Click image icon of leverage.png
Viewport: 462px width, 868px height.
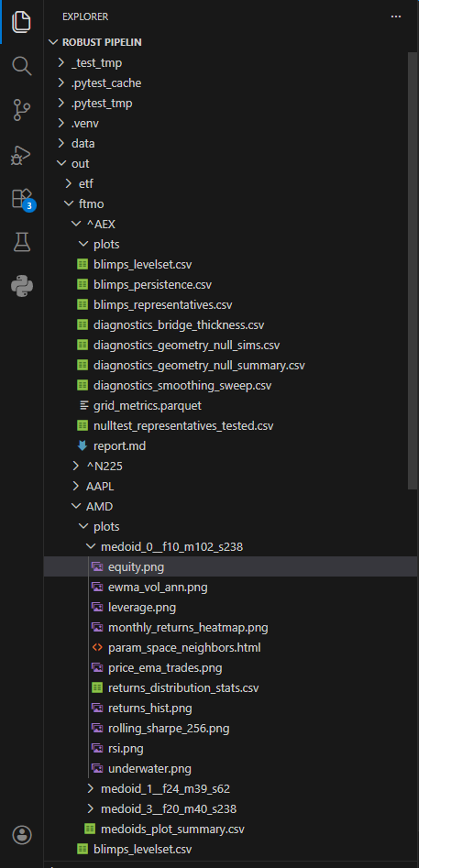click(x=97, y=608)
